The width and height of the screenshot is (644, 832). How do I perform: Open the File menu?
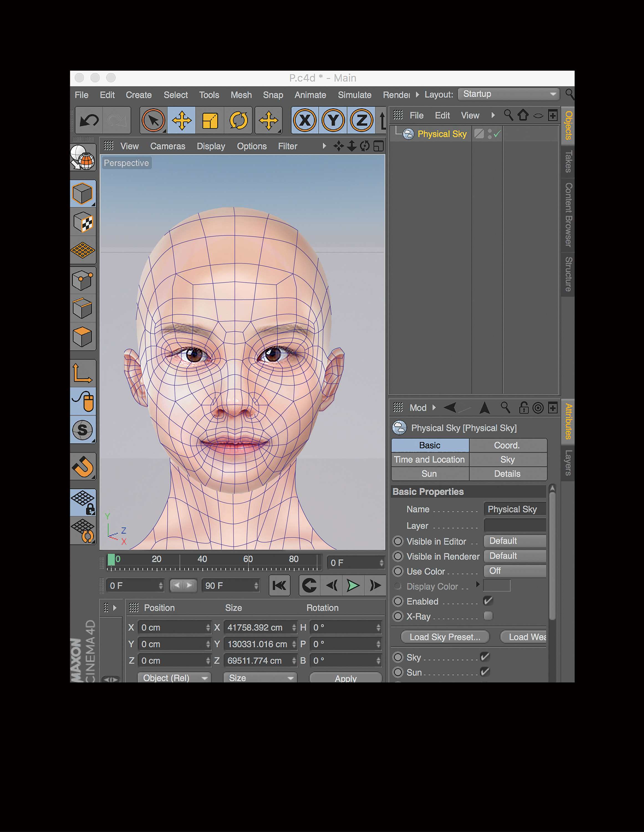pyautogui.click(x=82, y=95)
